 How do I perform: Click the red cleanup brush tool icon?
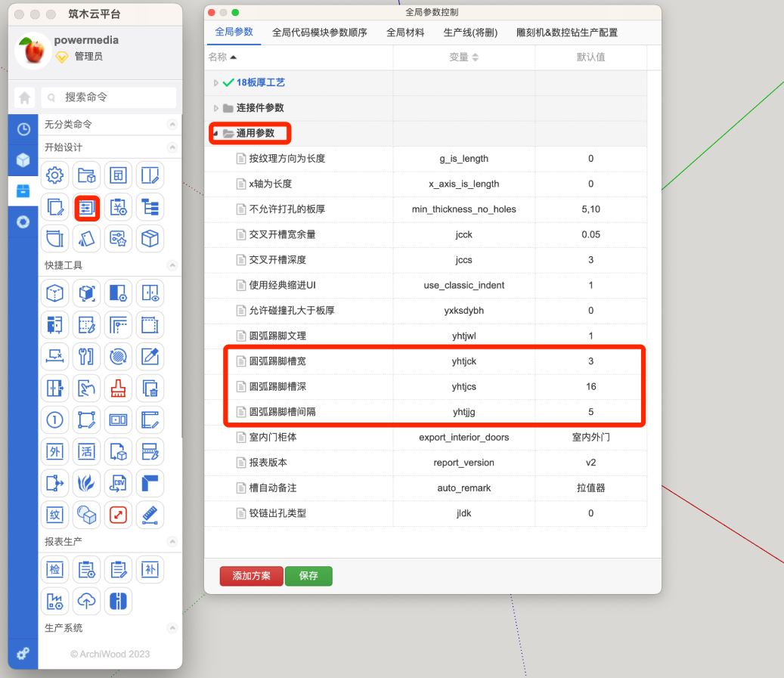[x=118, y=389]
